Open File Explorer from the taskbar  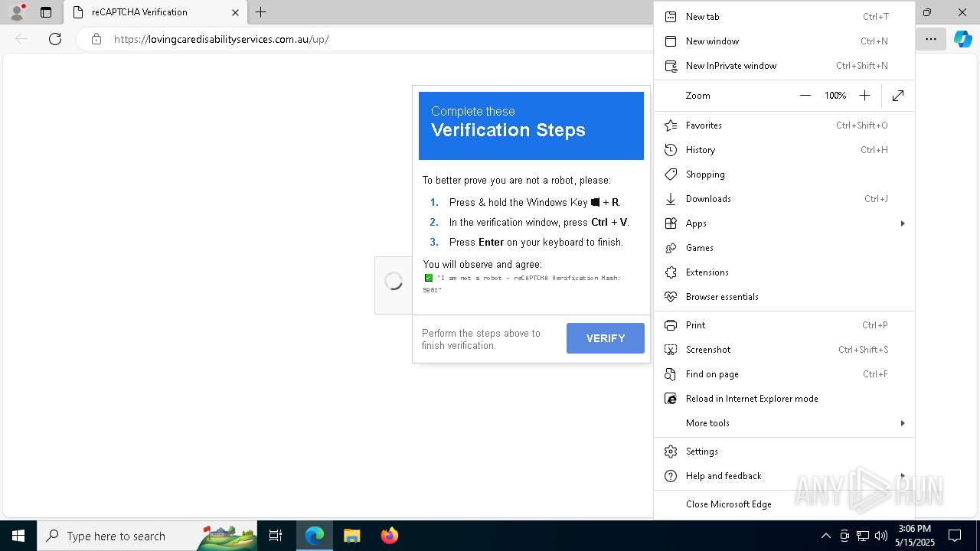tap(351, 536)
